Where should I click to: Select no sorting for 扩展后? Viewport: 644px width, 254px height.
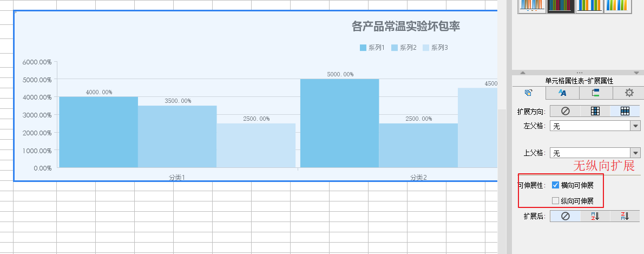565,216
